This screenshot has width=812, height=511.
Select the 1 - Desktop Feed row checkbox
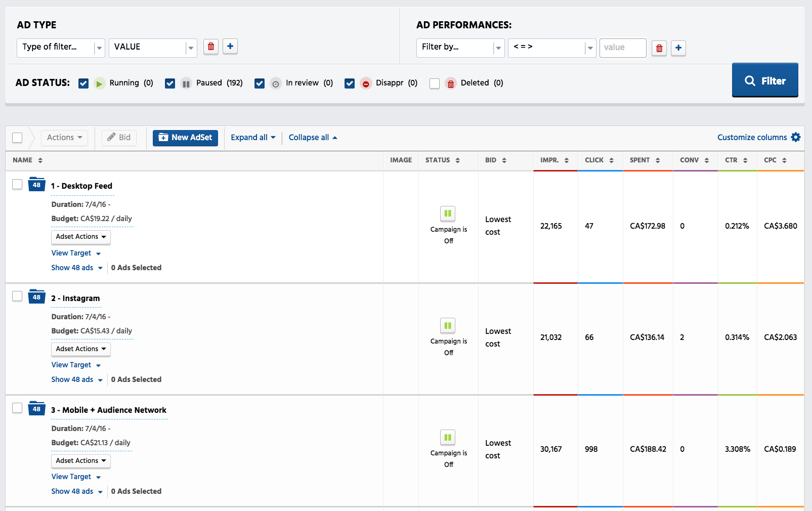click(x=17, y=184)
